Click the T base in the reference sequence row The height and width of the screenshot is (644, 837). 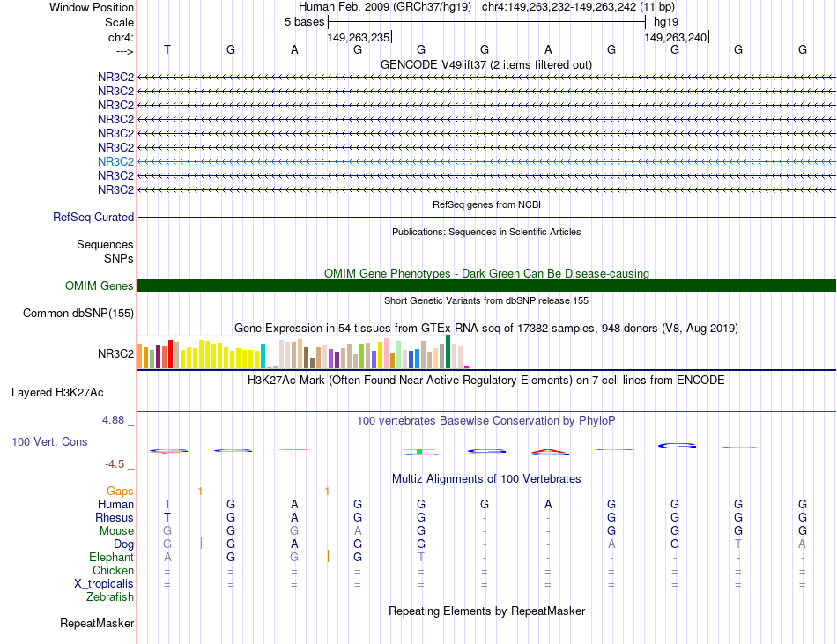(167, 49)
